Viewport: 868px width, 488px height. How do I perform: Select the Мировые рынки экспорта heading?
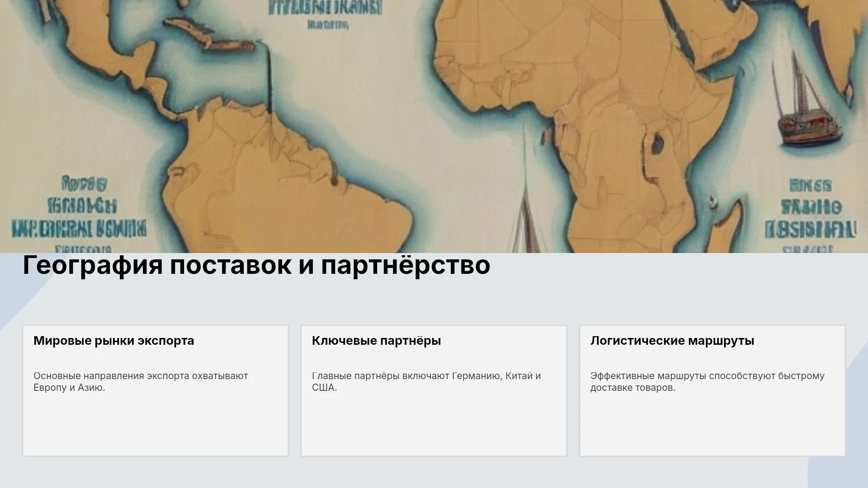(113, 341)
